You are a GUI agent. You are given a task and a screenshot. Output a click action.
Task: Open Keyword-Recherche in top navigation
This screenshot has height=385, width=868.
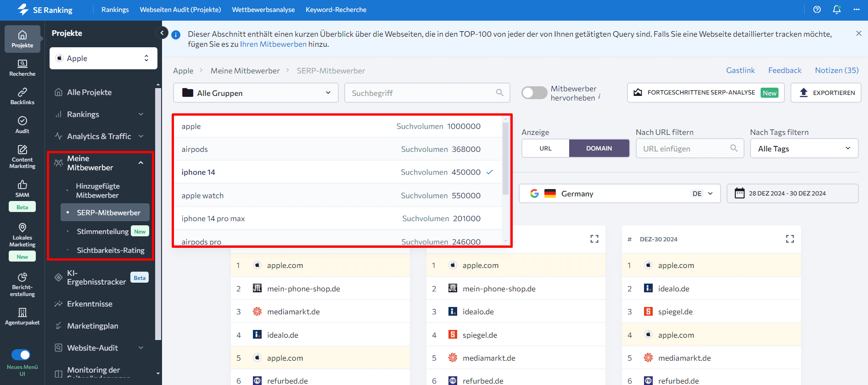(336, 10)
